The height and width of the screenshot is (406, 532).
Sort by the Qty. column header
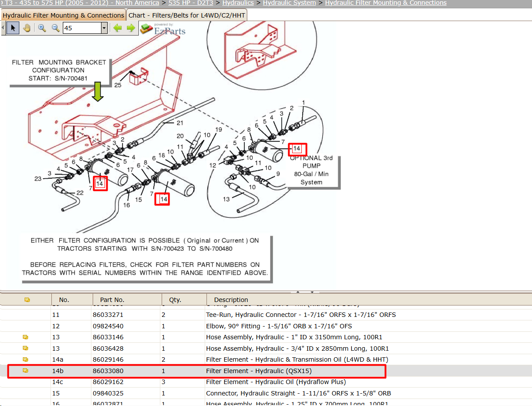pyautogui.click(x=175, y=300)
